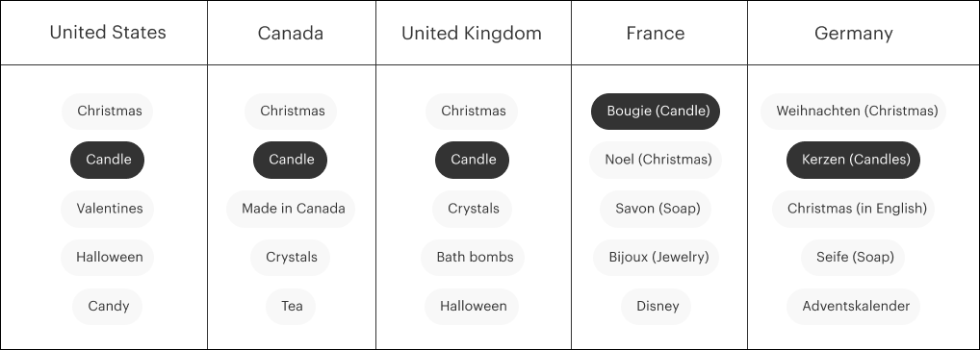
Task: Choose the Bath bombs tag
Action: pos(473,257)
